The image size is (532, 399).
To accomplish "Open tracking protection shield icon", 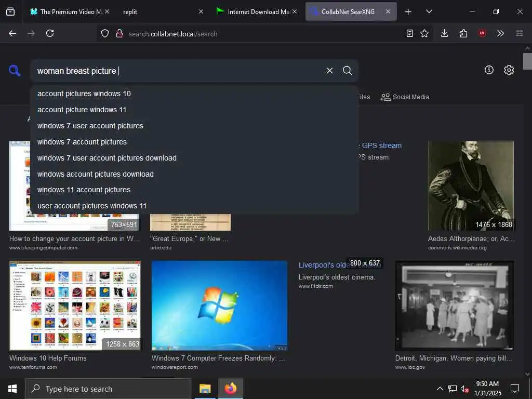I will pyautogui.click(x=105, y=33).
